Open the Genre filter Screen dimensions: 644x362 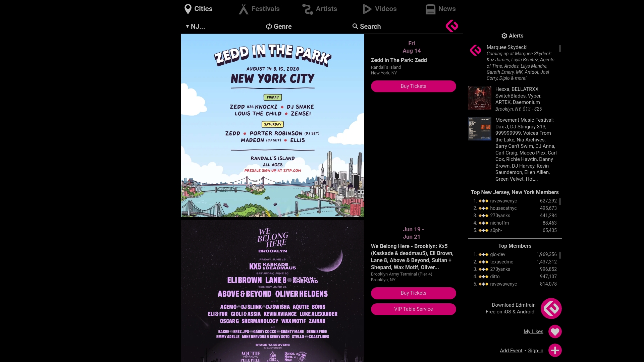[279, 26]
